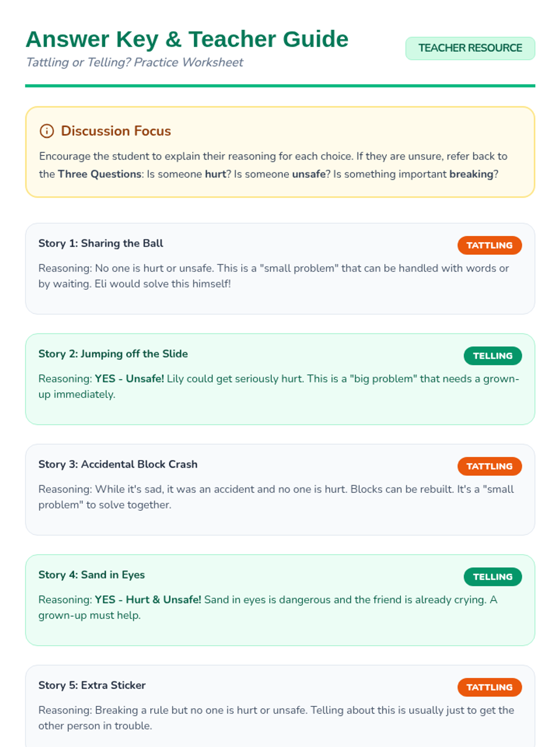Click the Story 1: Sharing the Ball title

101,243
